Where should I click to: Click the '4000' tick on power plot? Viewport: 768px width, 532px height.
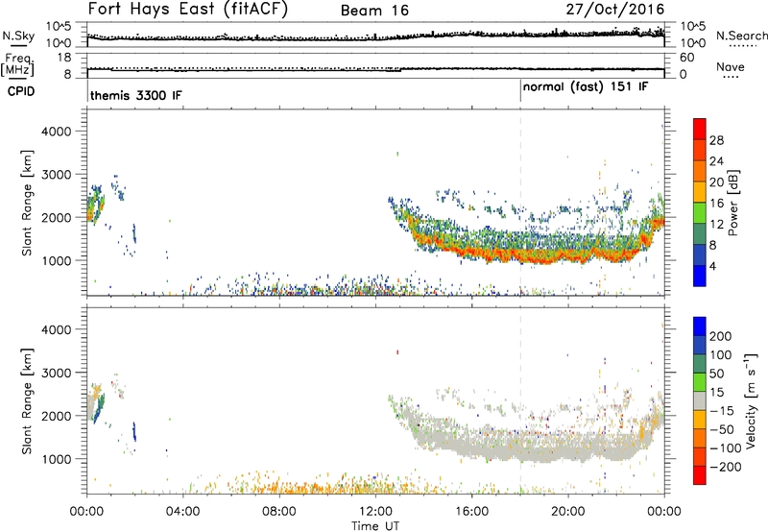56,132
